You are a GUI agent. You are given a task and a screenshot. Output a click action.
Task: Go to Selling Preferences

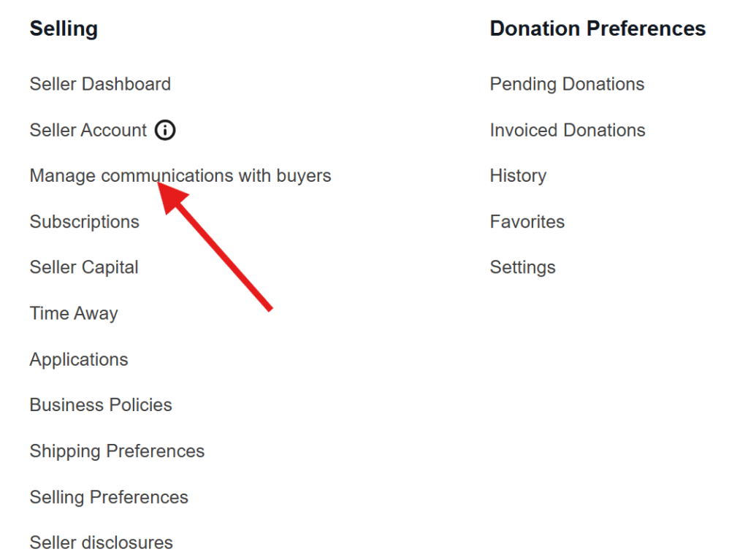point(109,497)
